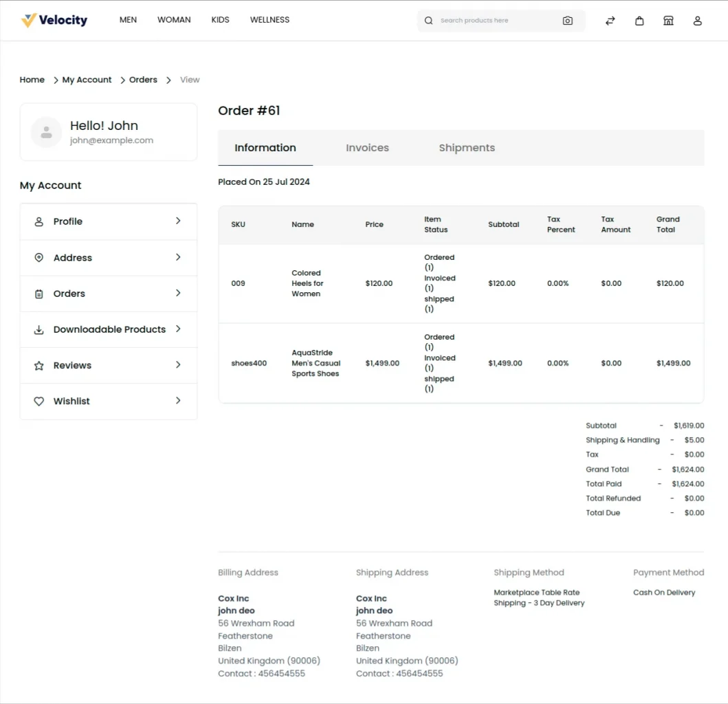Open the WELLNESS menu category
Screen dimensions: 728x704
pyautogui.click(x=269, y=20)
